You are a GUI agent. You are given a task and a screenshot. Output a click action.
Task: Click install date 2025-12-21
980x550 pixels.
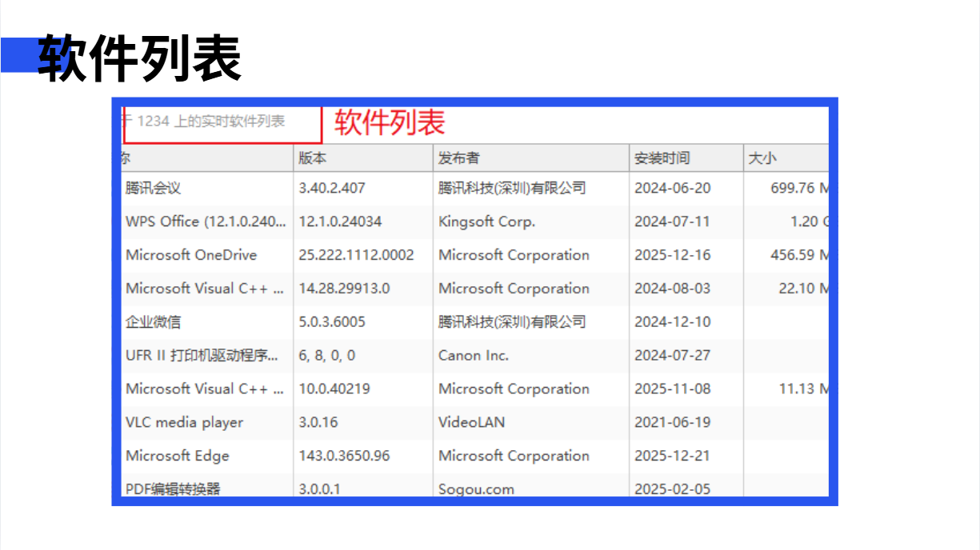click(x=673, y=456)
